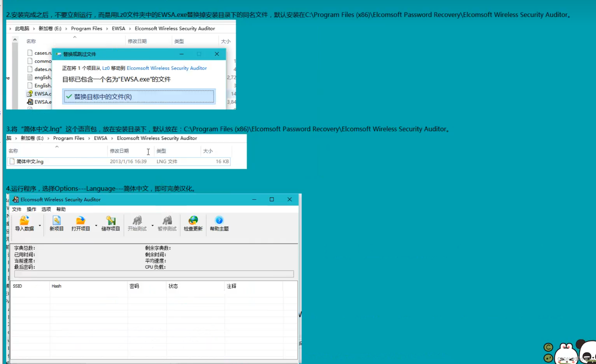Minimize the 替换或跳过文件 dialog
The image size is (596, 364).
click(181, 54)
